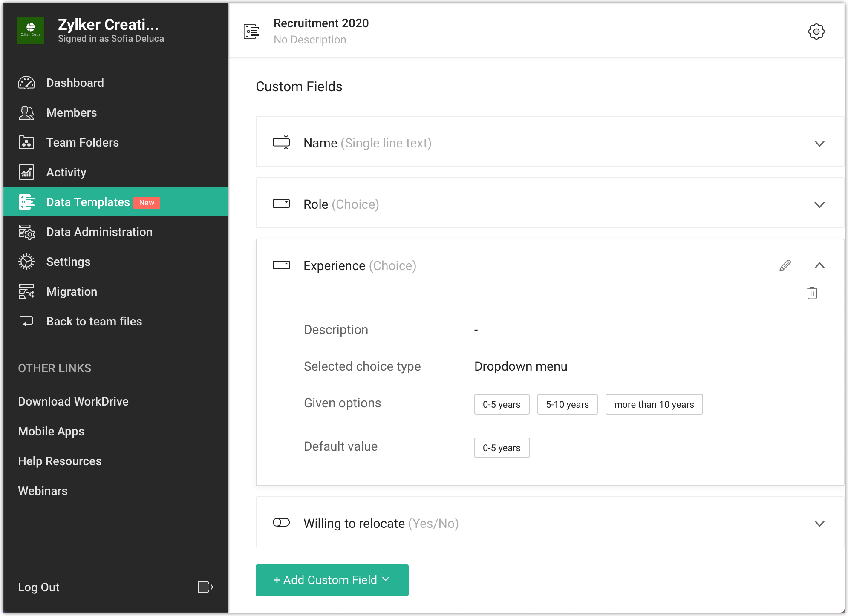Expand the Role choice field
848x616 pixels.
pyautogui.click(x=819, y=204)
